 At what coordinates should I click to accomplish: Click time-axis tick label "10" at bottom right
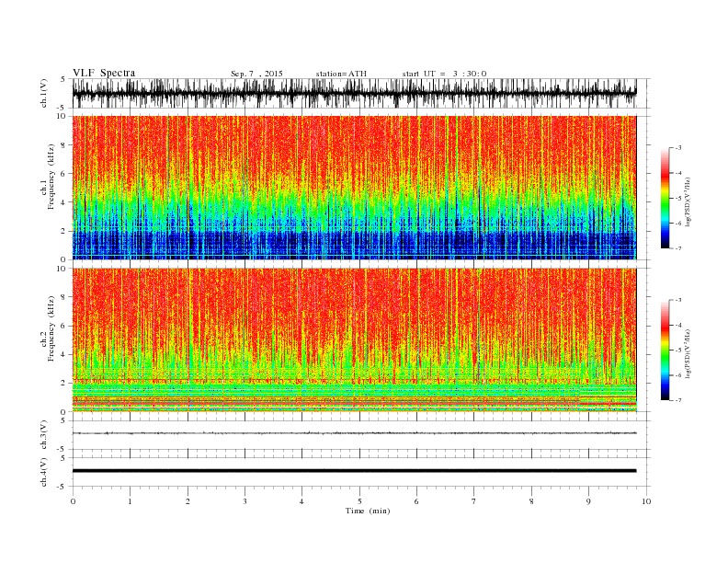click(x=646, y=501)
